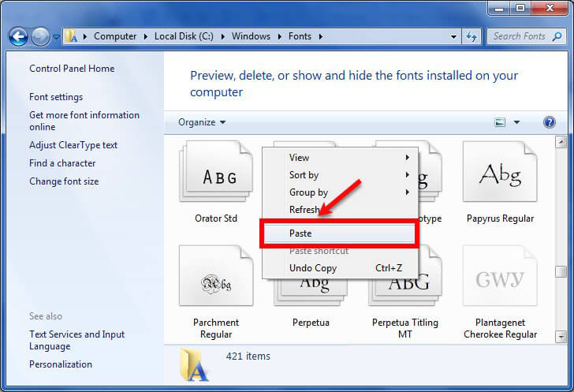The height and width of the screenshot is (392, 574).
Task: Click the scrollbar down arrow
Action: [x=561, y=336]
